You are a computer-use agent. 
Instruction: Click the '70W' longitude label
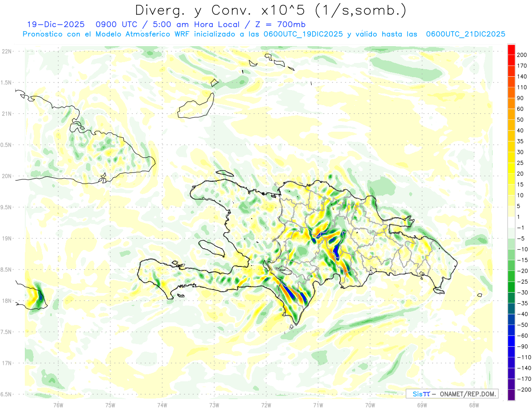click(x=370, y=405)
